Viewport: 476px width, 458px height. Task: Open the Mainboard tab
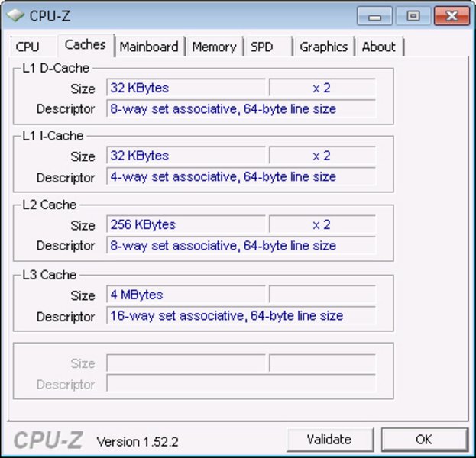[150, 47]
